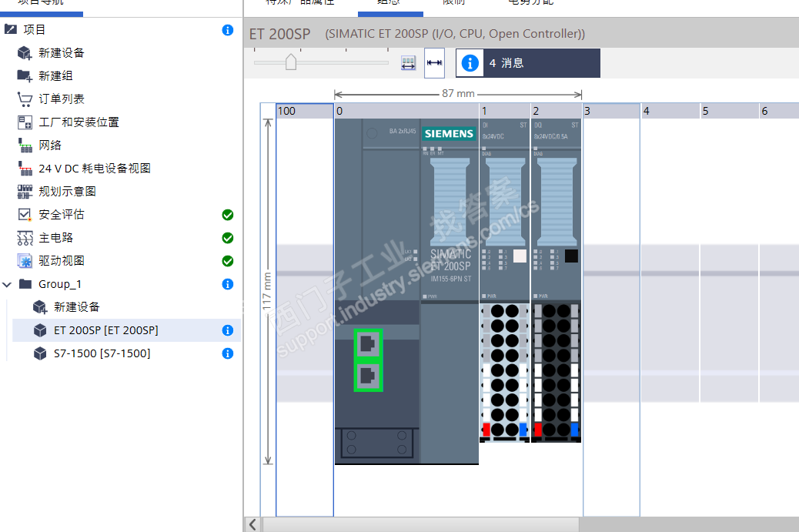
Task: Open 订单列表 shopping cart icon
Action: [x=25, y=99]
